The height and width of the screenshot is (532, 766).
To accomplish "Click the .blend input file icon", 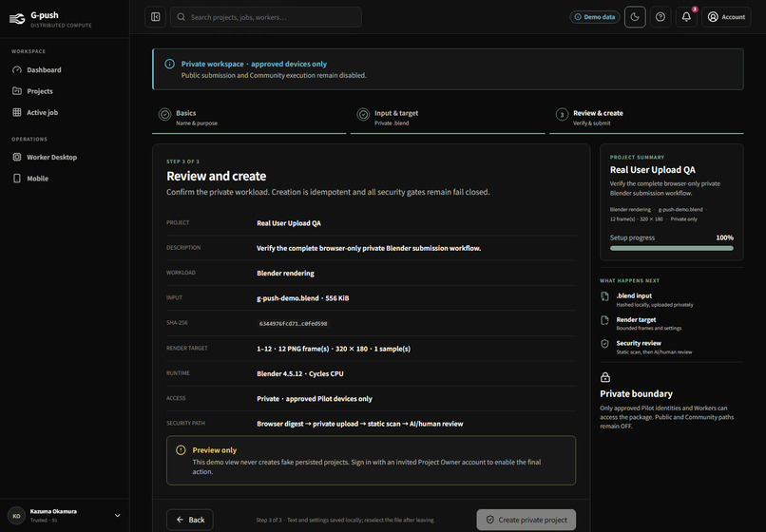I will (x=604, y=296).
